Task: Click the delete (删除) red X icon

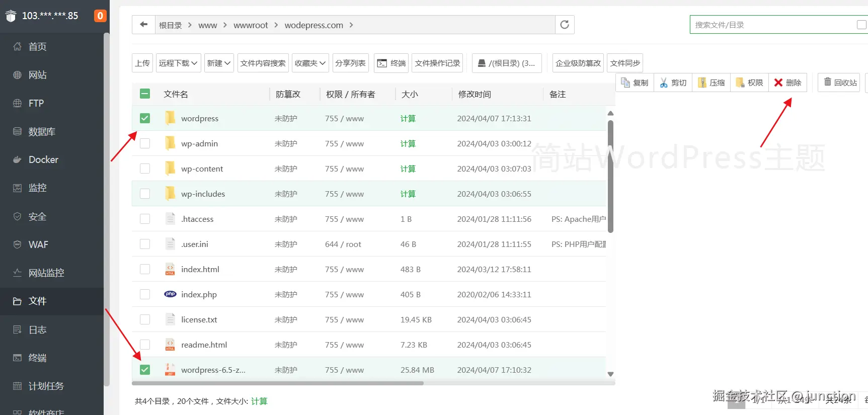Action: [x=778, y=82]
